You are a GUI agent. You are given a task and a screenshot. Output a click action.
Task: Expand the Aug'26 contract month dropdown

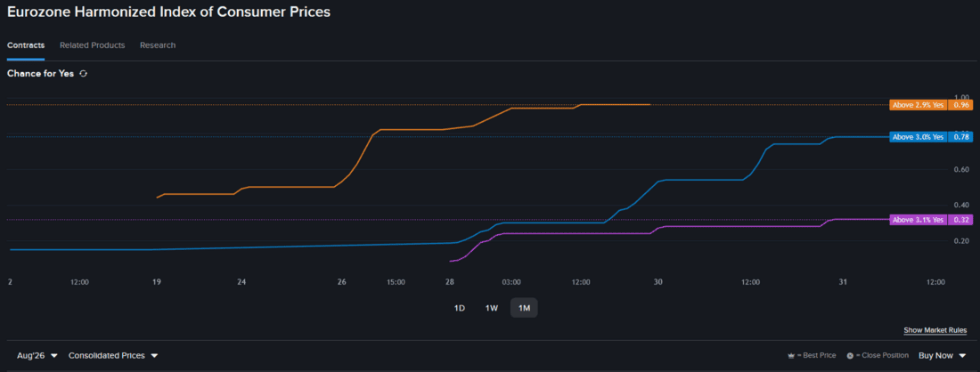(x=37, y=356)
